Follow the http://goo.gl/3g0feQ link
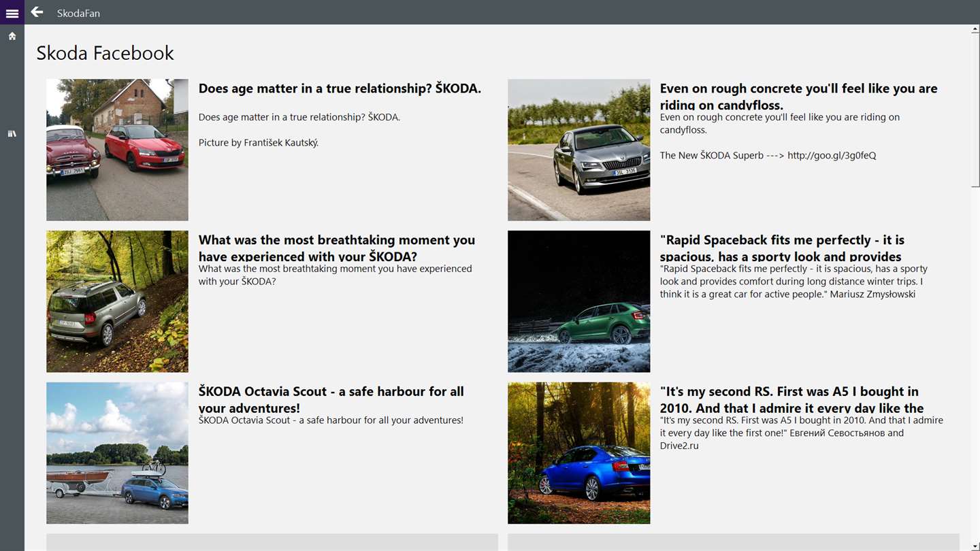This screenshot has height=551, width=980. click(832, 155)
